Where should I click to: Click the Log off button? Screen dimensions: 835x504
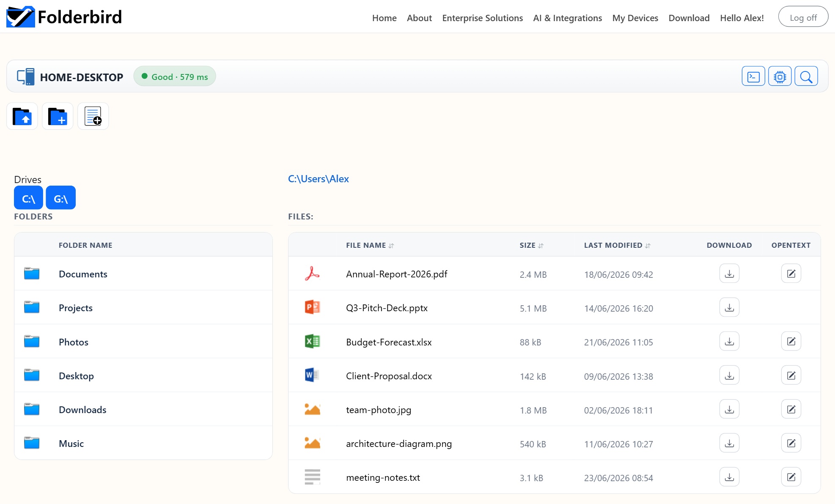point(803,17)
